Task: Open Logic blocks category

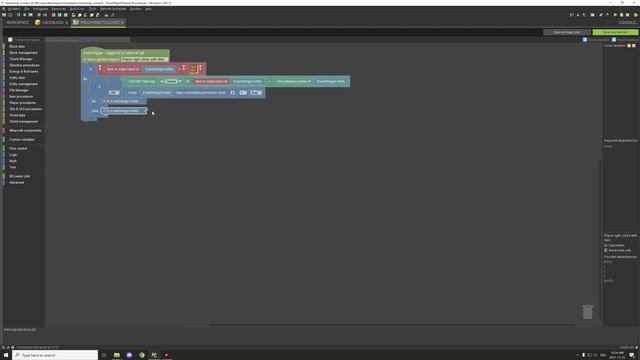Action: [x=13, y=155]
